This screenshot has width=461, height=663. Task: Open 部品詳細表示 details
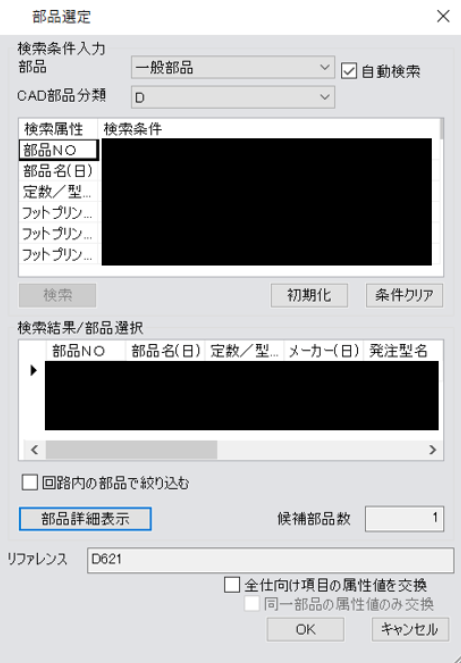pyautogui.click(x=85, y=519)
